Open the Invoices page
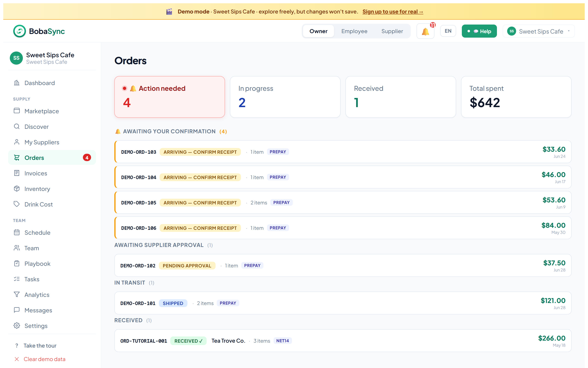Viewport: 588px width, 368px height. 52,173
